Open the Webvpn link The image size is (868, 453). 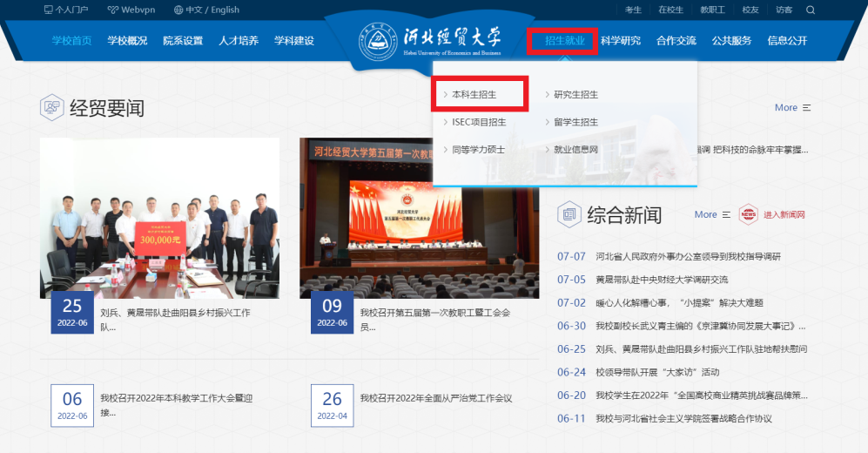point(131,10)
